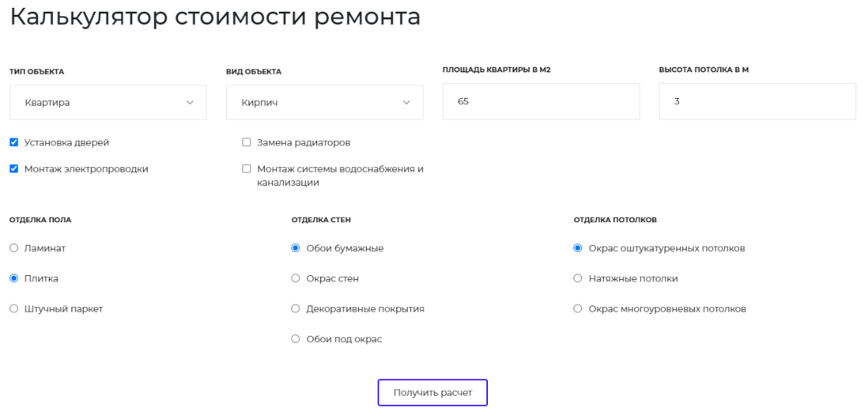This screenshot has height=419, width=868.
Task: Select Окрас стен wall option
Action: (x=295, y=278)
